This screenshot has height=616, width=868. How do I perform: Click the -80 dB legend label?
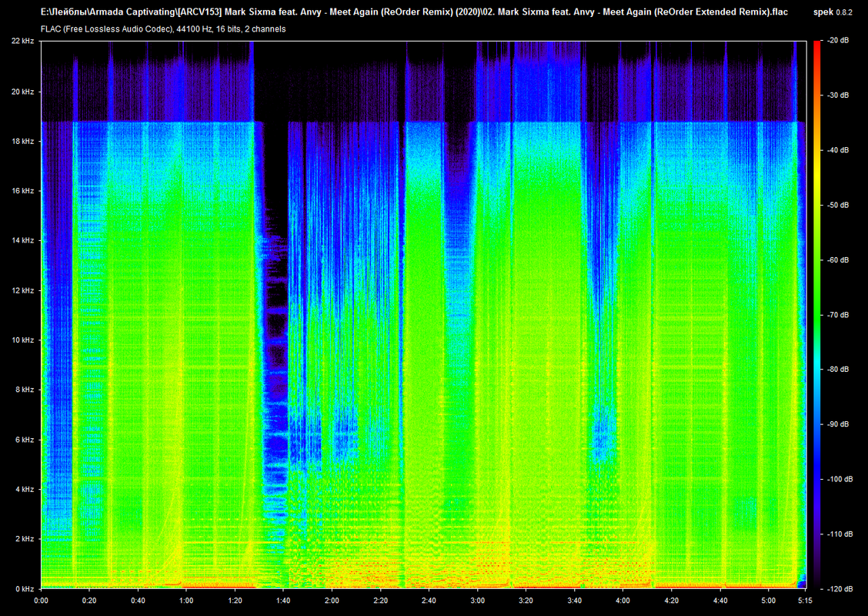838,370
